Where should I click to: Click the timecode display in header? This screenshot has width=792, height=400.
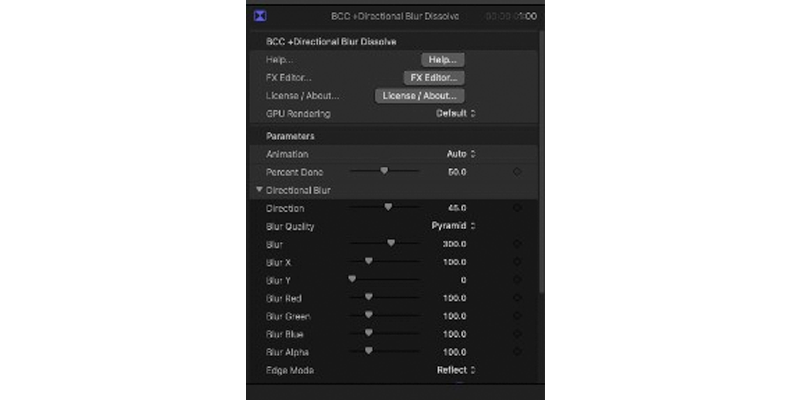tap(511, 17)
